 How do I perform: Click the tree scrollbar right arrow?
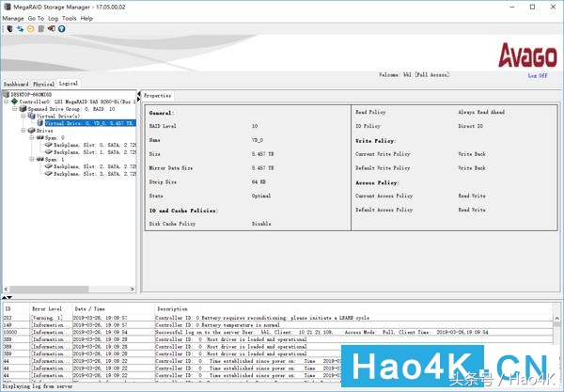(133, 289)
